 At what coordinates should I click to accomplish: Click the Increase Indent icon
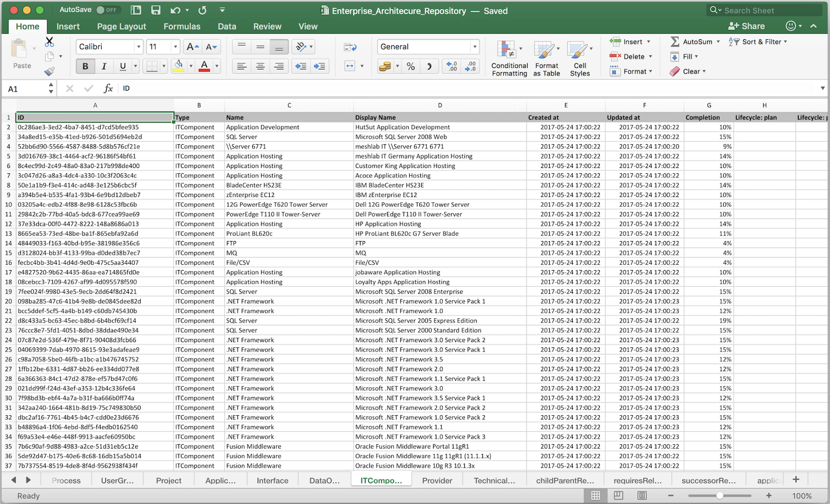tap(320, 66)
